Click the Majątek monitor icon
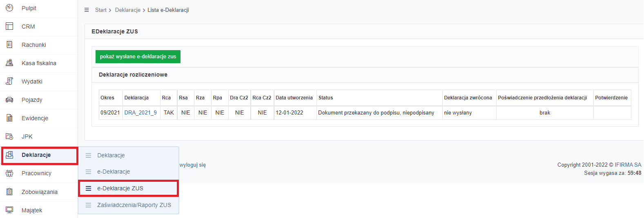This screenshot has height=218, width=644. point(9,210)
